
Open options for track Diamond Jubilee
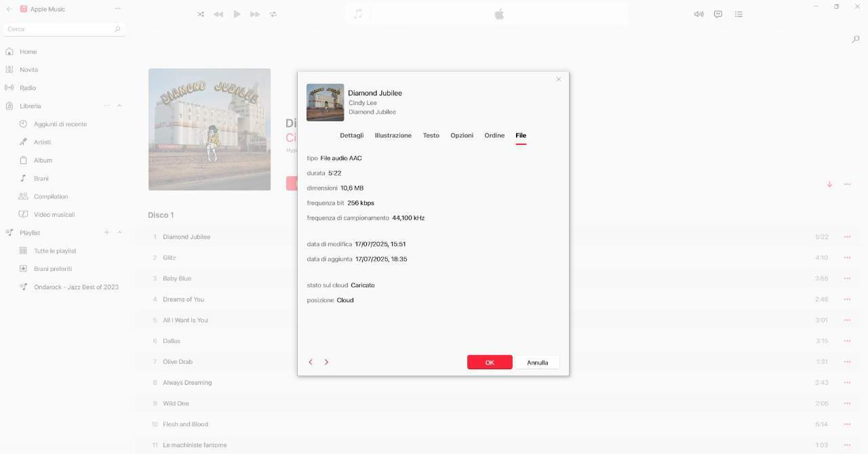[x=847, y=237]
